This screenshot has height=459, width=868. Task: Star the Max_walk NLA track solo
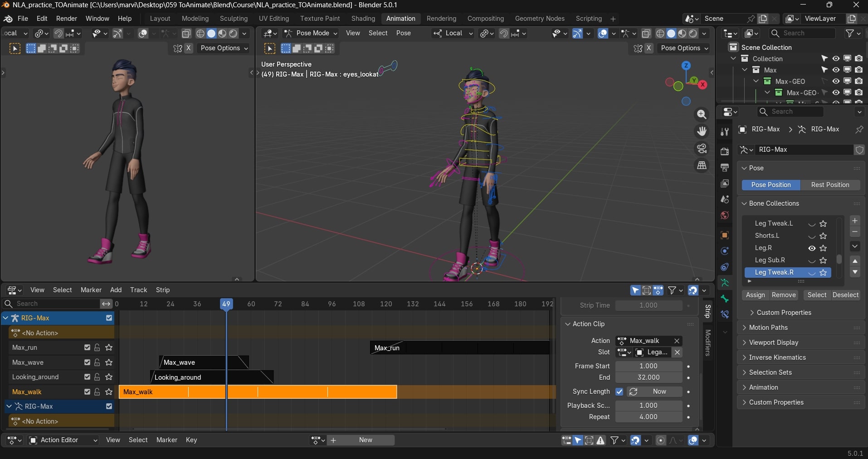pos(109,392)
